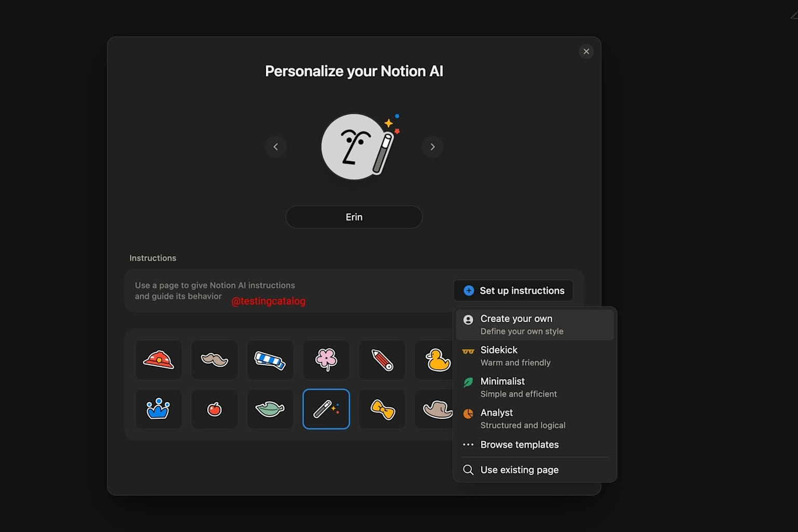The height and width of the screenshot is (532, 798).
Task: Click the selected magic wand accessory
Action: coord(326,409)
